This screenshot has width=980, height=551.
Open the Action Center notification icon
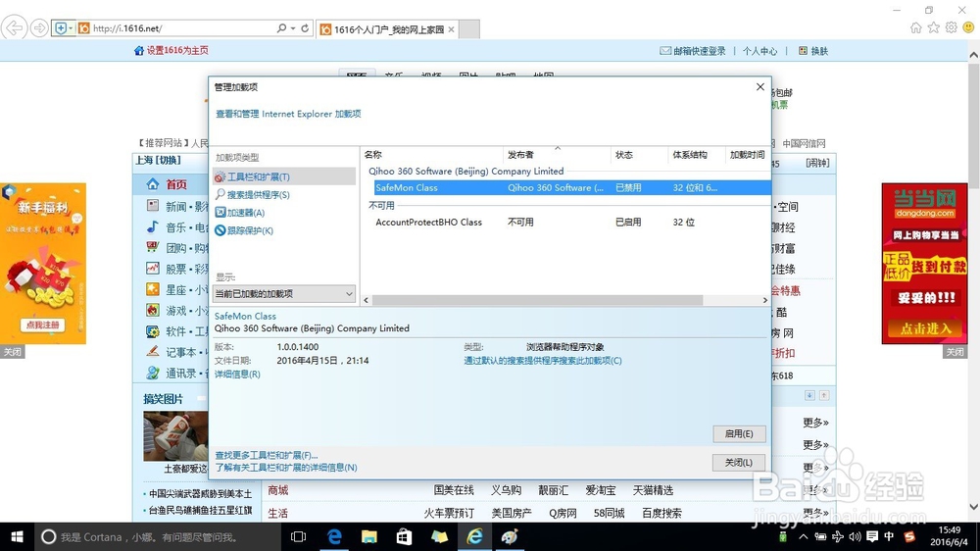click(872, 536)
